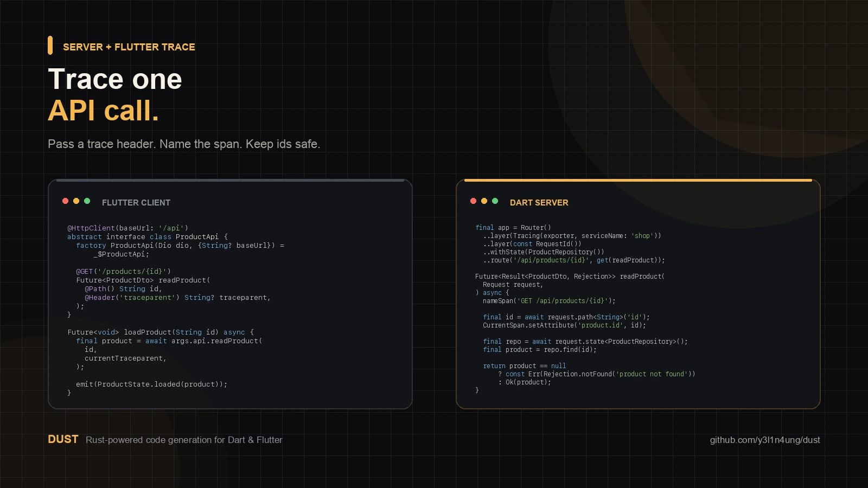Click the 'Trace one' heading
Image resolution: width=868 pixels, height=488 pixels.
point(115,79)
